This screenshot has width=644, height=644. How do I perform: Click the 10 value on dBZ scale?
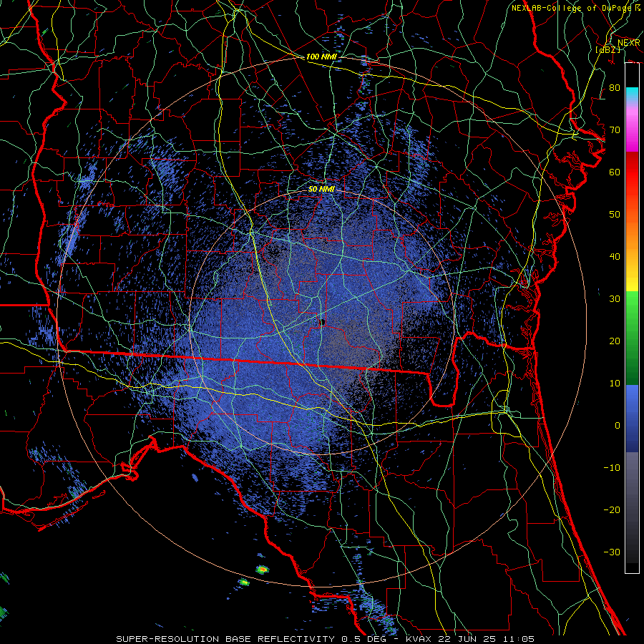615,384
